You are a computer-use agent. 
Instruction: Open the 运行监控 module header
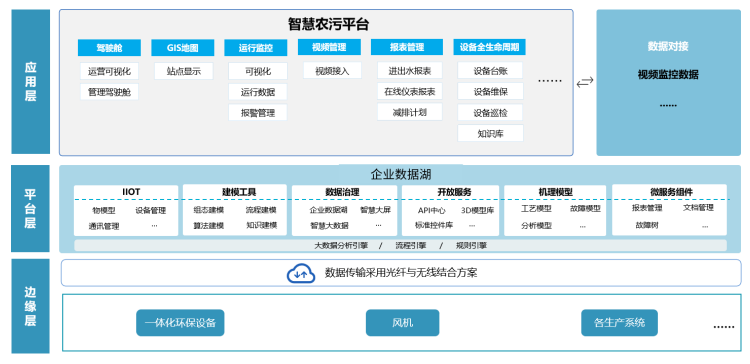pyautogui.click(x=256, y=47)
